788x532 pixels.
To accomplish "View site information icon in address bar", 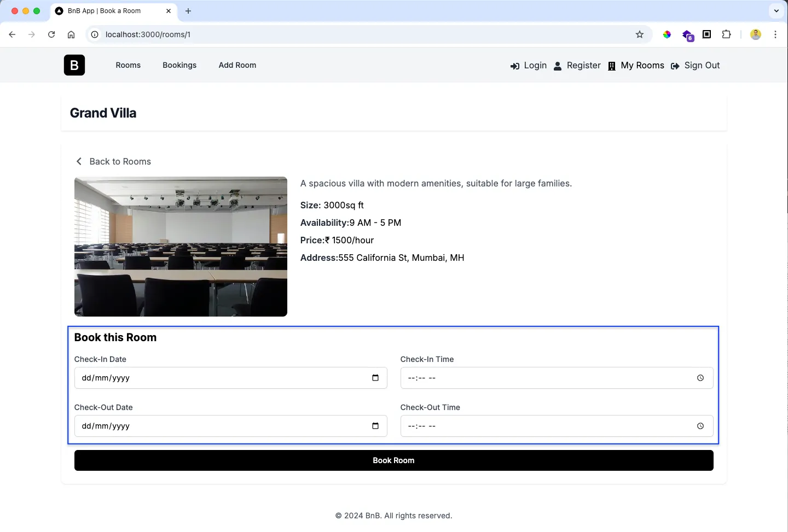I will [95, 34].
